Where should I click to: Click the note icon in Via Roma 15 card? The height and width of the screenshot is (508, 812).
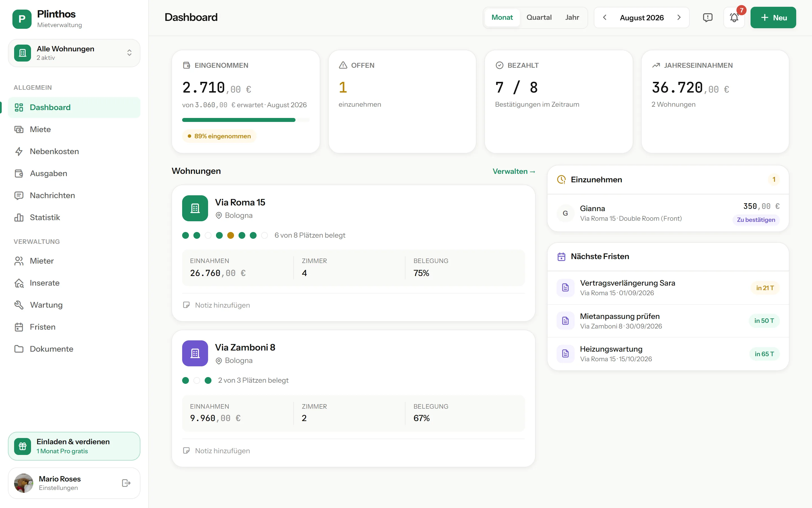(186, 305)
